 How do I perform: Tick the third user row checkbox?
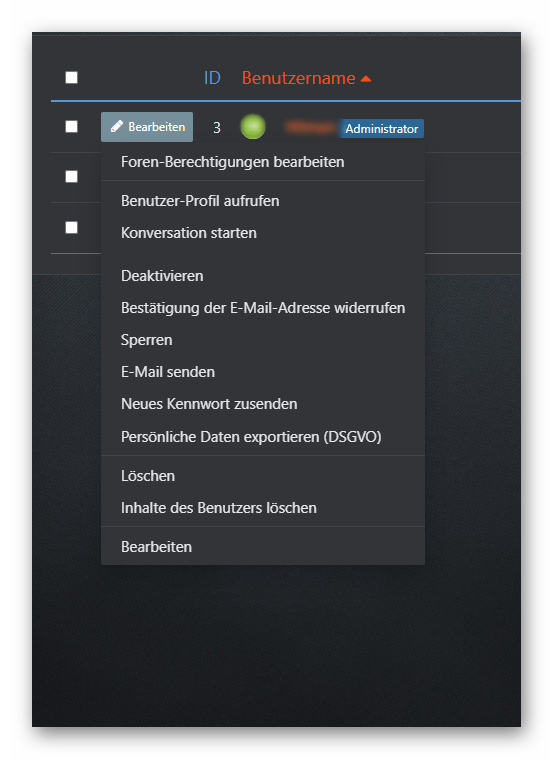(72, 227)
